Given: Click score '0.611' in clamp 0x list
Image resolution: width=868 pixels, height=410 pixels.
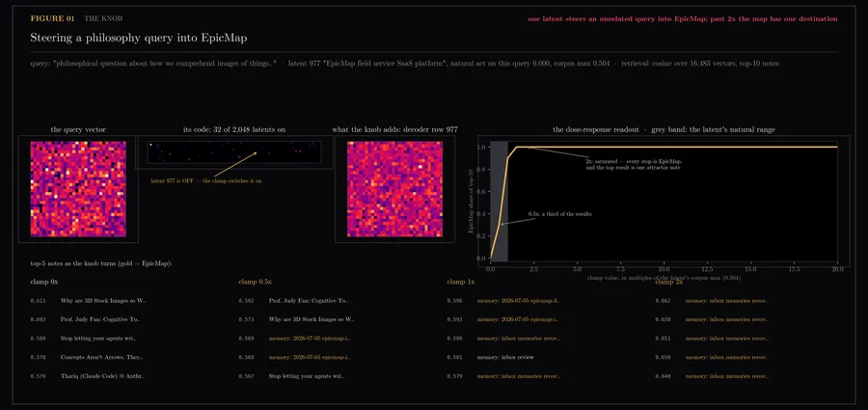Looking at the screenshot, I should pos(38,301).
